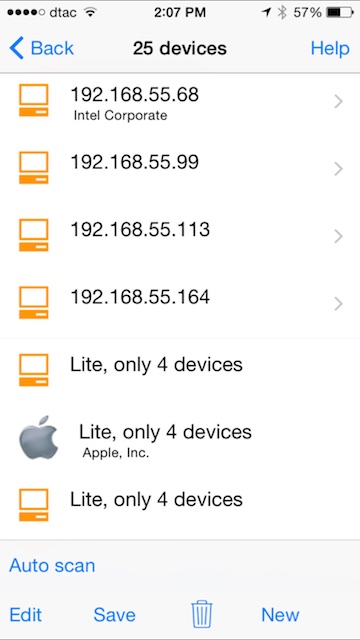Tap computer icon beside 192.168.55.99
Image resolution: width=360 pixels, height=640 pixels.
[33, 168]
